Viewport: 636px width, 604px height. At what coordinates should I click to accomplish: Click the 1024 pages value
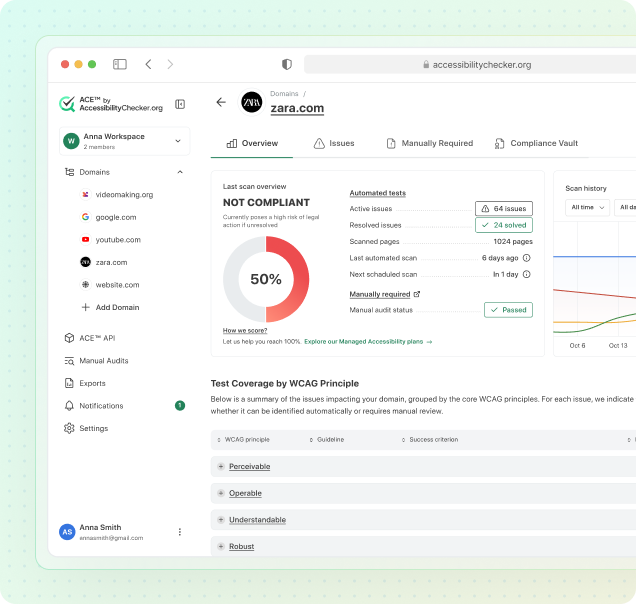pyautogui.click(x=513, y=241)
